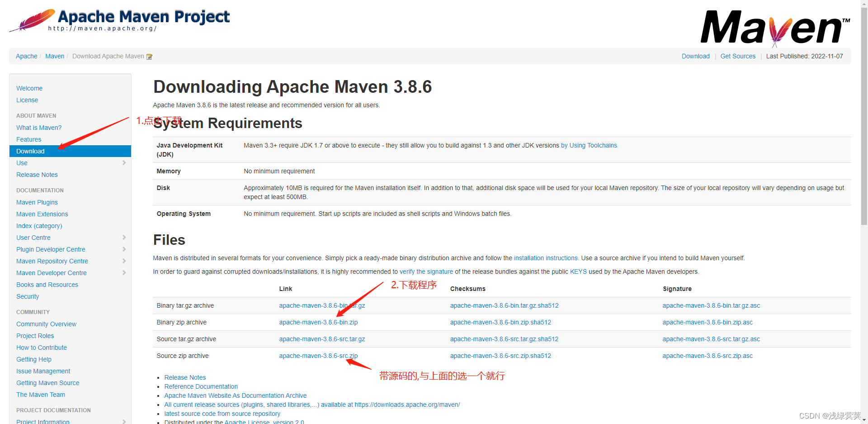Download apache-maven-3.8.6-bin.tar.gz
The width and height of the screenshot is (868, 424).
322,305
